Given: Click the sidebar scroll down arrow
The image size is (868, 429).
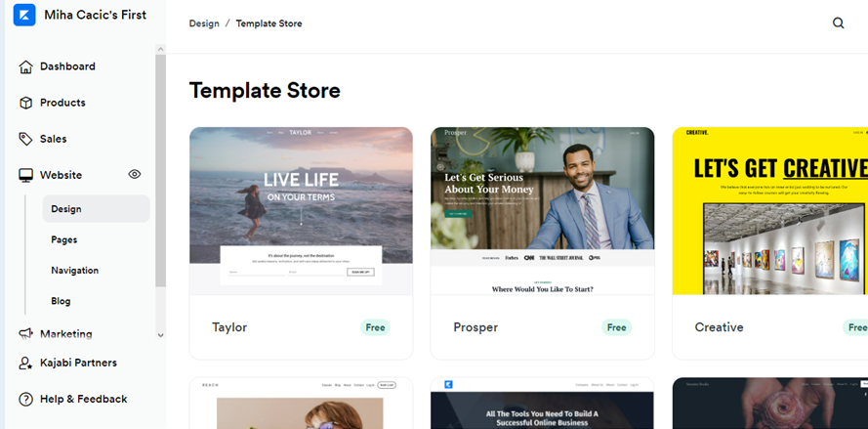Looking at the screenshot, I should coord(160,335).
